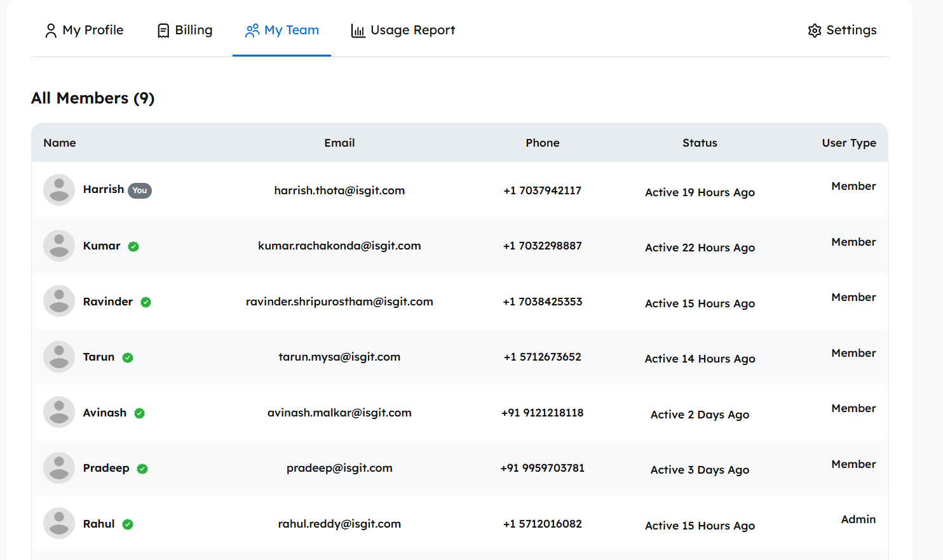Viewport: 943px width, 560px height.
Task: Click the Name column header
Action: pyautogui.click(x=60, y=143)
